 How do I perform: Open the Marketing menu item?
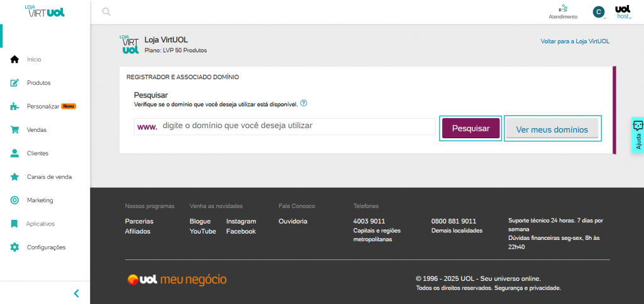(x=40, y=200)
